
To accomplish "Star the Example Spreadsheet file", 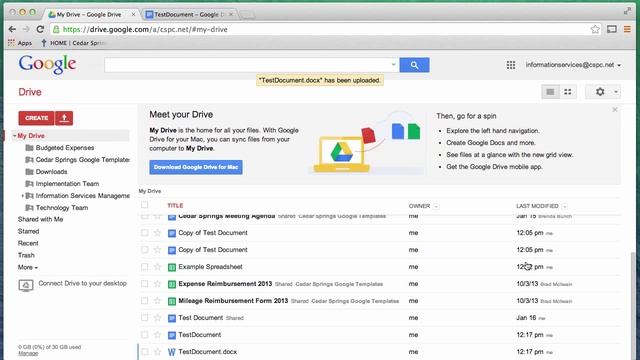I will (158, 267).
